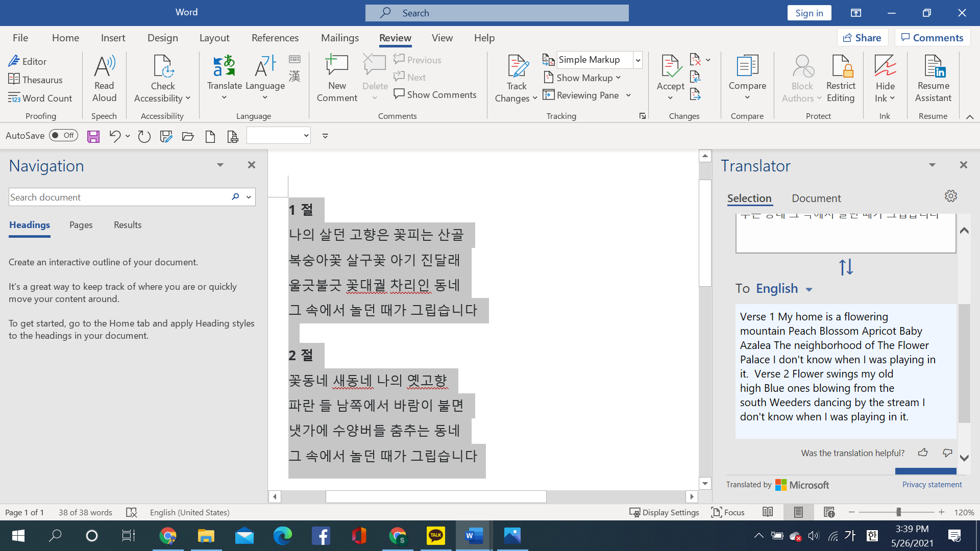The height and width of the screenshot is (551, 980).
Task: Redo the last action
Action: tap(144, 136)
